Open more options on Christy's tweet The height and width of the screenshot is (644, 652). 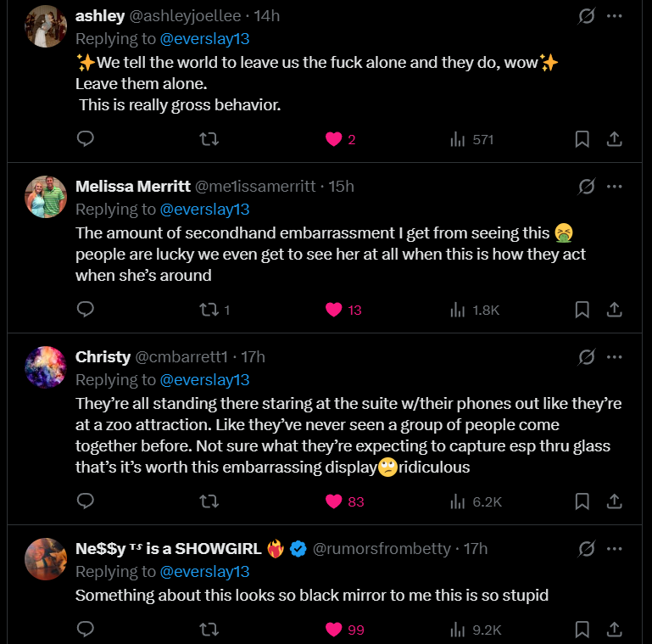pos(616,356)
